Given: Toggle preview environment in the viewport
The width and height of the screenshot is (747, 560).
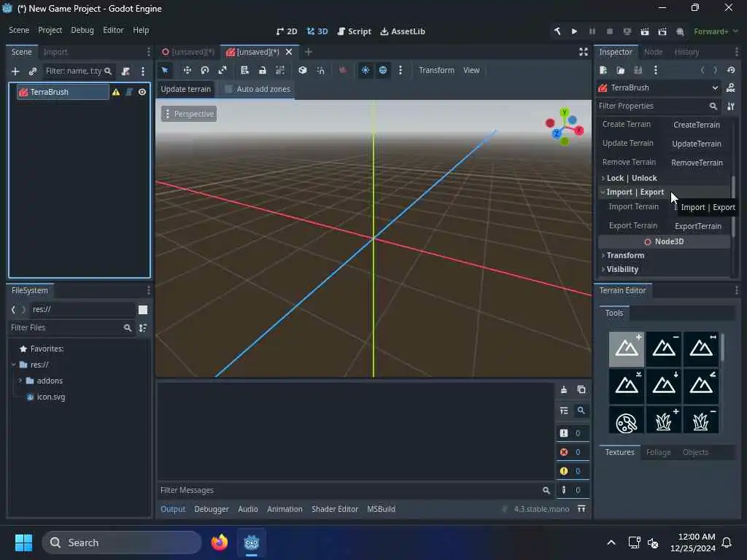Looking at the screenshot, I should 383,71.
